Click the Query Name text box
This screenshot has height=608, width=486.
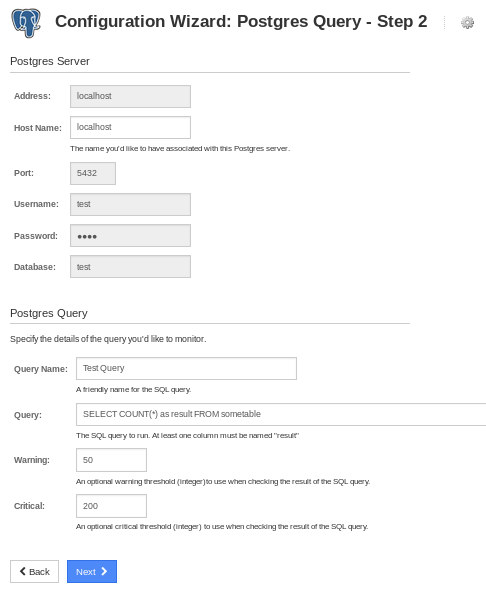[187, 368]
